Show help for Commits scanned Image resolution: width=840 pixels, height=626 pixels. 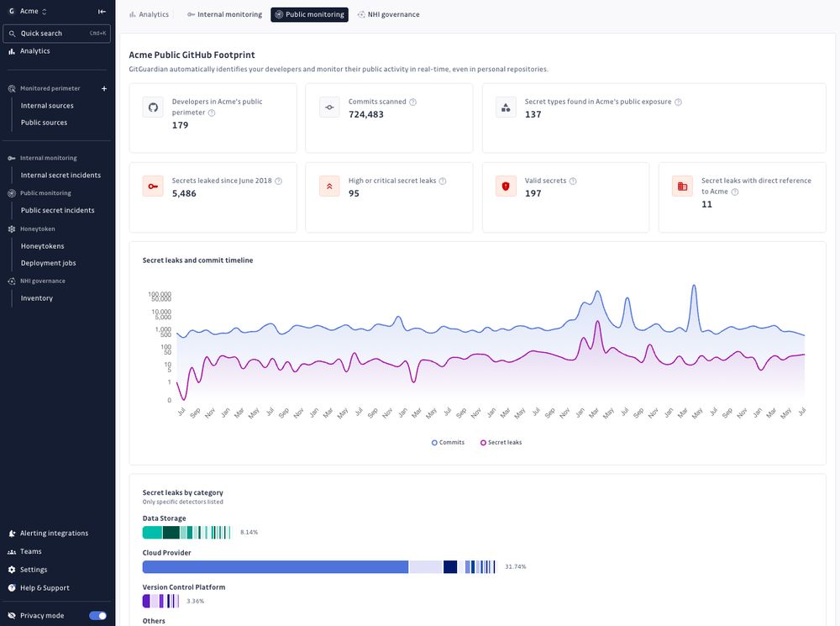[x=412, y=102]
